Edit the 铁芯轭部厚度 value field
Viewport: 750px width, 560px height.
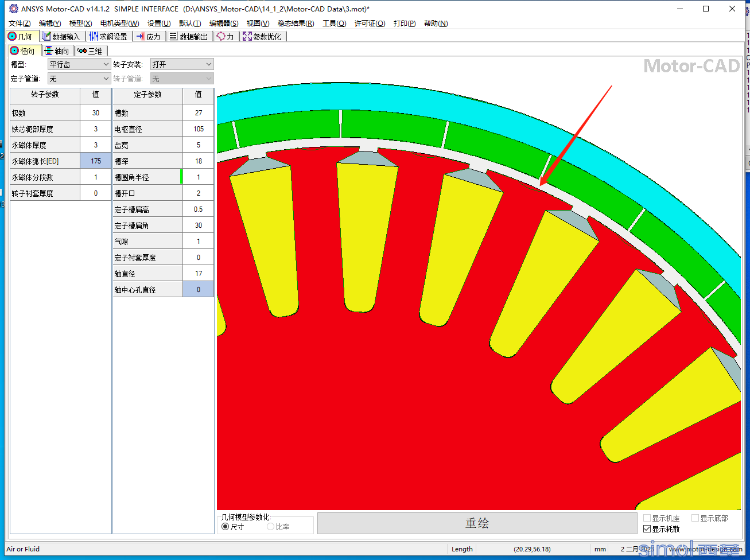point(96,129)
